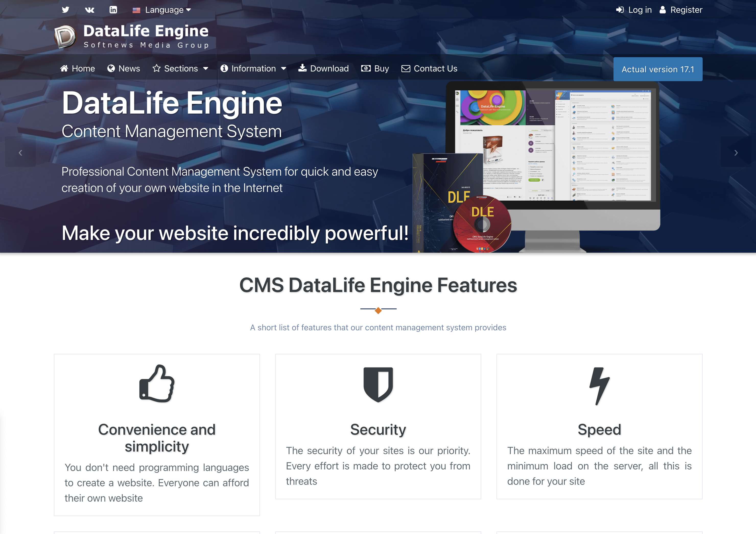Viewport: 756px width, 534px height.
Task: Click the Twitter social media icon
Action: pyautogui.click(x=65, y=9)
